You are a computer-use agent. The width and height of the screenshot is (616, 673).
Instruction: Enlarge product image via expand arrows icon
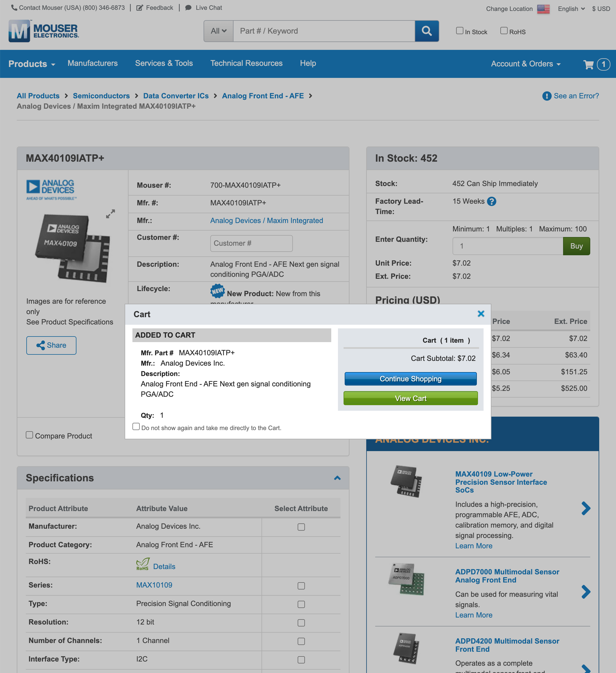click(110, 214)
